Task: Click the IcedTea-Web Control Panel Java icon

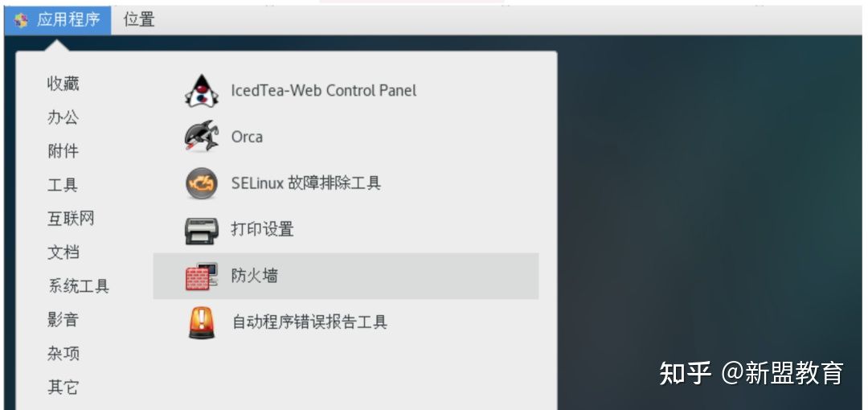Action: 201,91
